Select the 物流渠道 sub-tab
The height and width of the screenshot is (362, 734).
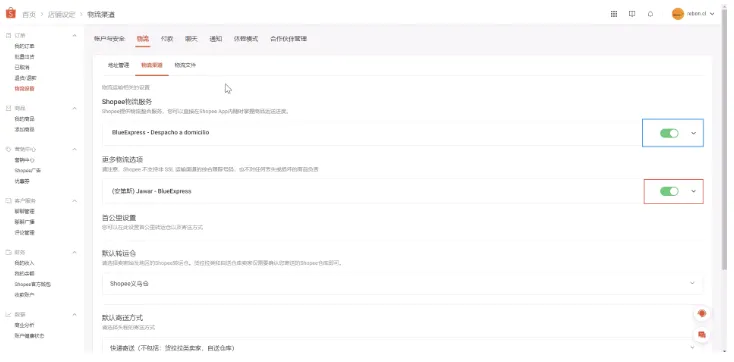tap(152, 66)
